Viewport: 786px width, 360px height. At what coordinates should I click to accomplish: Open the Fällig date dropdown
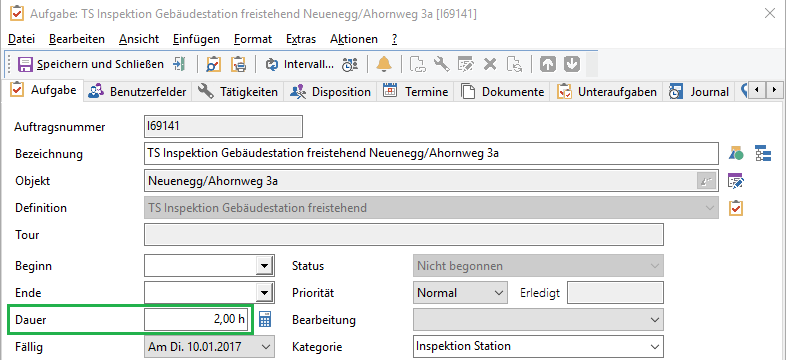pyautogui.click(x=267, y=346)
